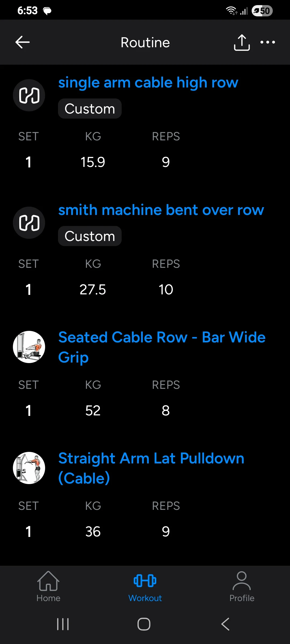Open the single arm cable high row exercise
290x644 pixels.
tap(148, 82)
